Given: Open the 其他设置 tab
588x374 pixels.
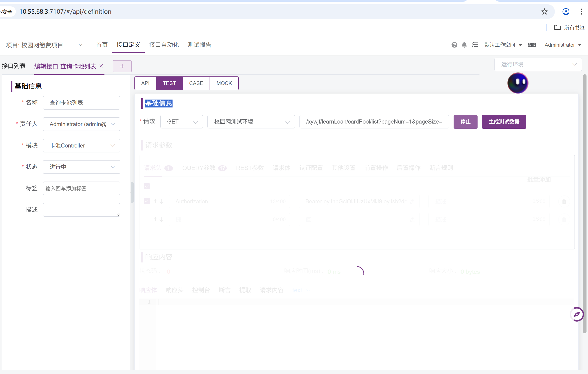Looking at the screenshot, I should click(343, 168).
